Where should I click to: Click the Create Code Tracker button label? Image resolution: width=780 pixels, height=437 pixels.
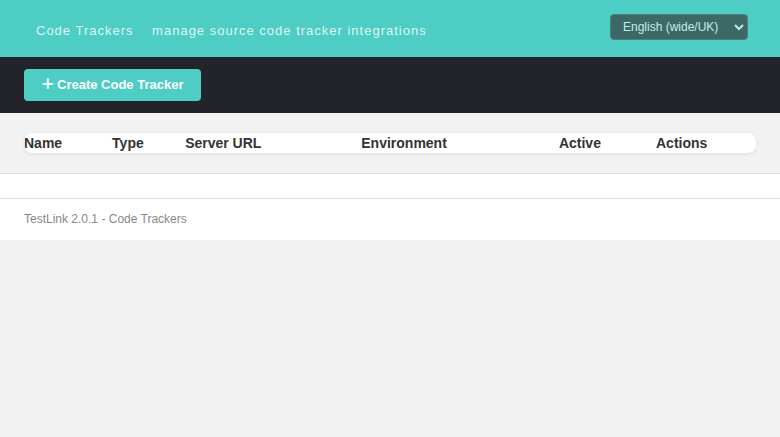pyautogui.click(x=120, y=85)
